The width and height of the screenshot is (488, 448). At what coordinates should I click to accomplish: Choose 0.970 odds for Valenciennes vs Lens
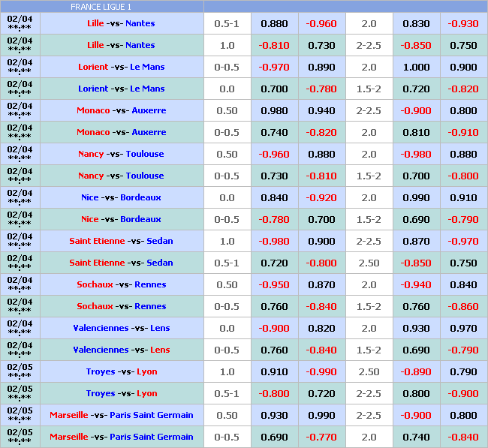(x=462, y=328)
